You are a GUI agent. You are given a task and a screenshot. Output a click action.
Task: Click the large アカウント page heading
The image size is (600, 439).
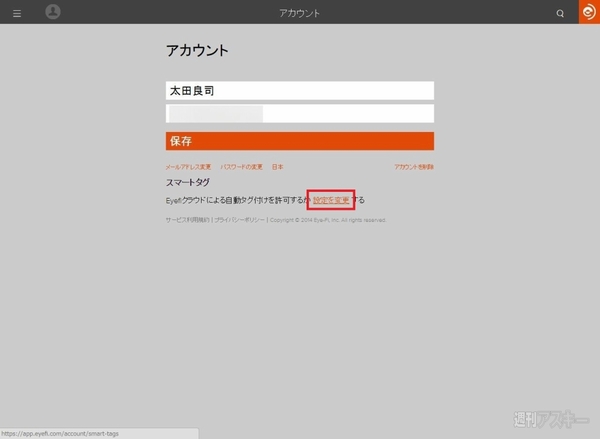pos(197,51)
